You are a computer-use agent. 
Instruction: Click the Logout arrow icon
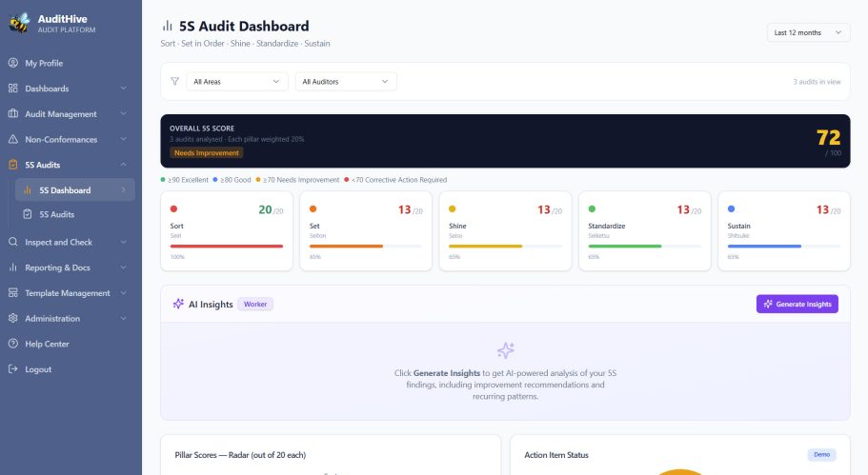pyautogui.click(x=13, y=369)
